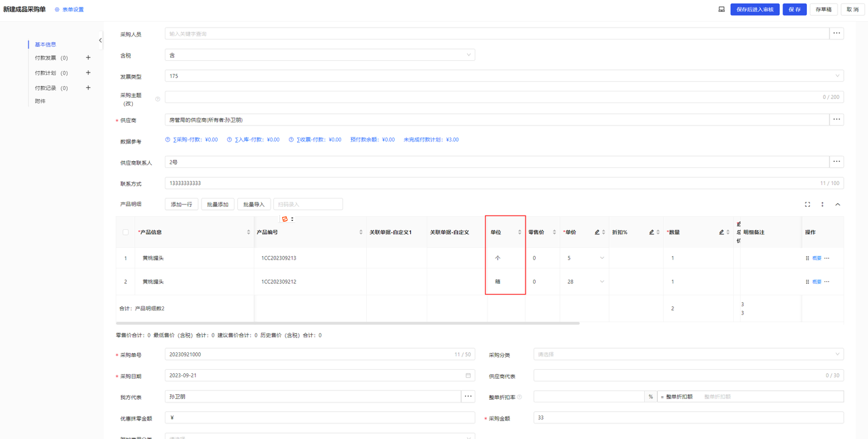The height and width of the screenshot is (439, 868).
Task: Collapse the left sidebar with chevron
Action: 100,40
